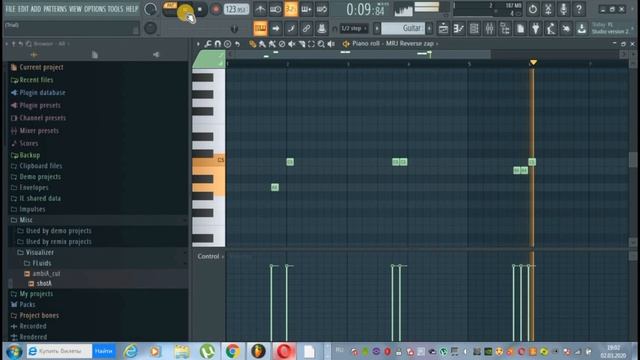Open the Control event lane dropdown
This screenshot has height=360, width=640.
coord(210,256)
